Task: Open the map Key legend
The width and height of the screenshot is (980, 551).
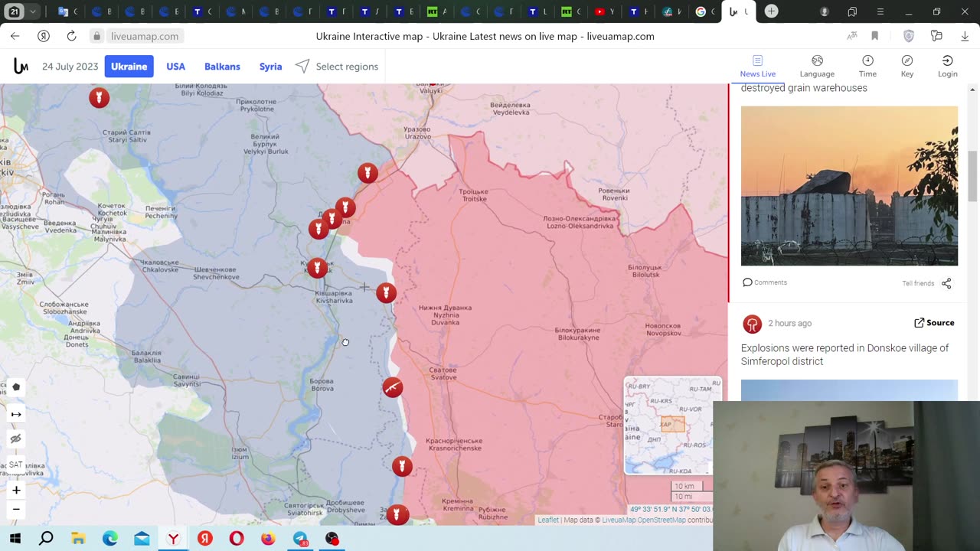Action: click(x=907, y=67)
